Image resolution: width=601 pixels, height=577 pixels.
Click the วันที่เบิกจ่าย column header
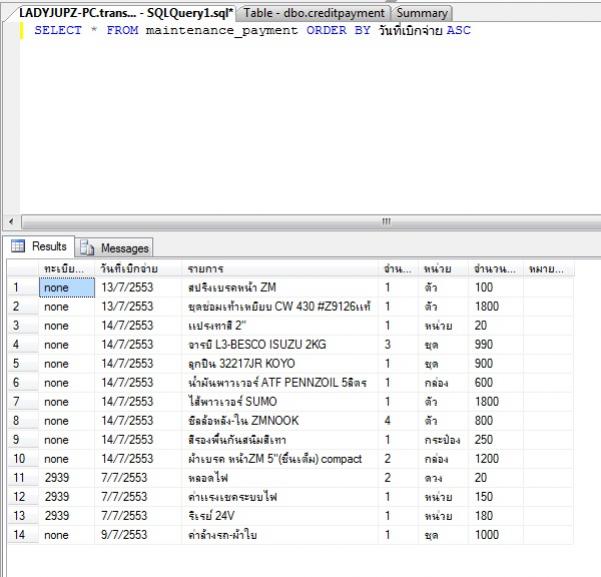[128, 269]
